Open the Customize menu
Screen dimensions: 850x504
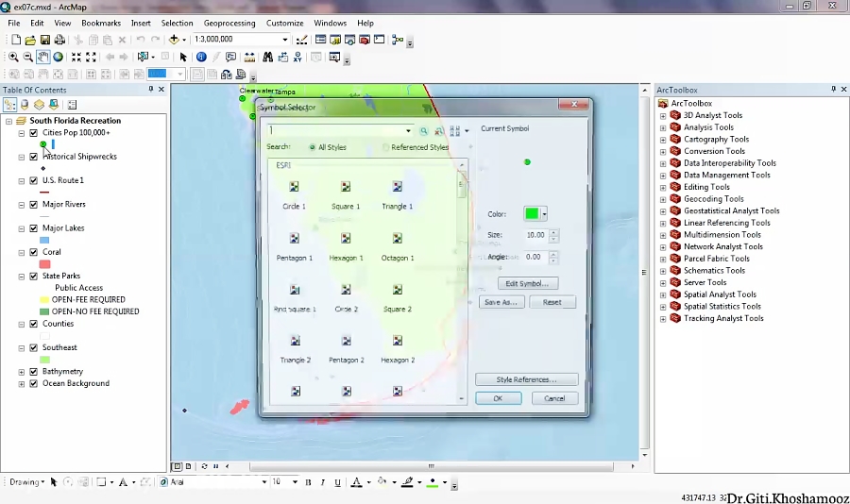tap(284, 23)
